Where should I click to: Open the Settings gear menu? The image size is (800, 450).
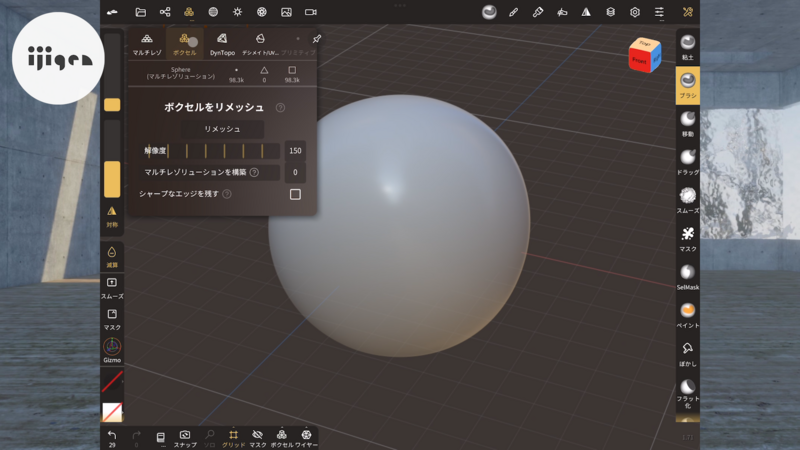(x=635, y=12)
